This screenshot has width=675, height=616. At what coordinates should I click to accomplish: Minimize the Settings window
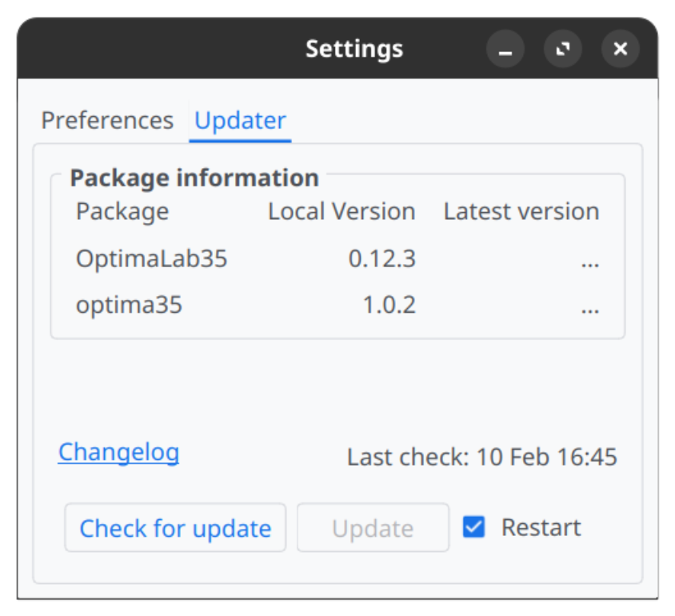point(505,50)
